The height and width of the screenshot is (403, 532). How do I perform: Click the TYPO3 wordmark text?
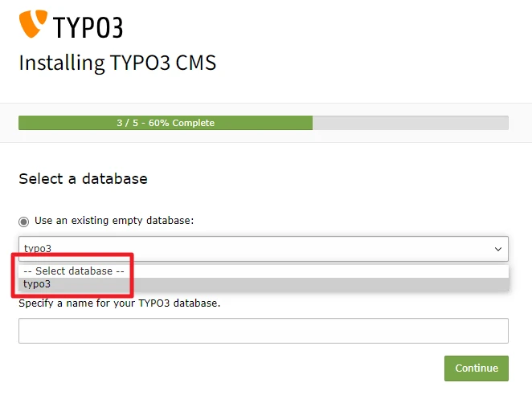tap(88, 28)
